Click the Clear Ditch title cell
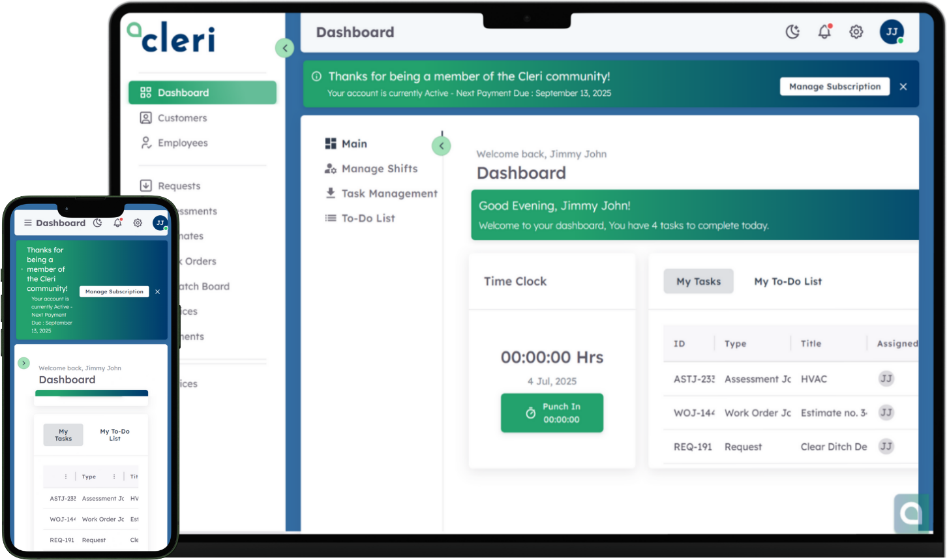Viewport: 947px width, 560px height. tap(834, 447)
